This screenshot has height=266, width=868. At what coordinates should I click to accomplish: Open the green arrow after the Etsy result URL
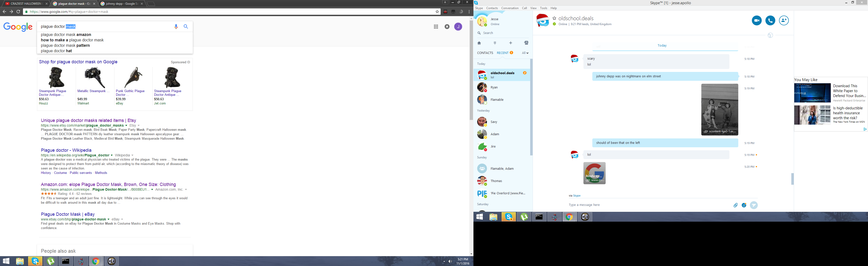click(x=126, y=126)
